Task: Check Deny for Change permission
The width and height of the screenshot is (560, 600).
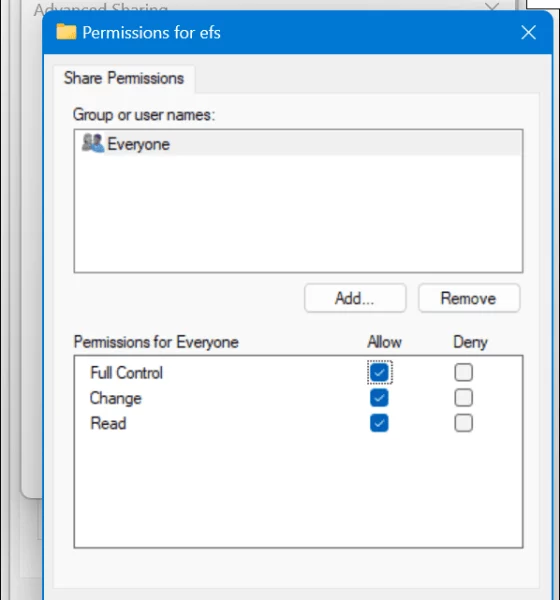Action: 464,398
